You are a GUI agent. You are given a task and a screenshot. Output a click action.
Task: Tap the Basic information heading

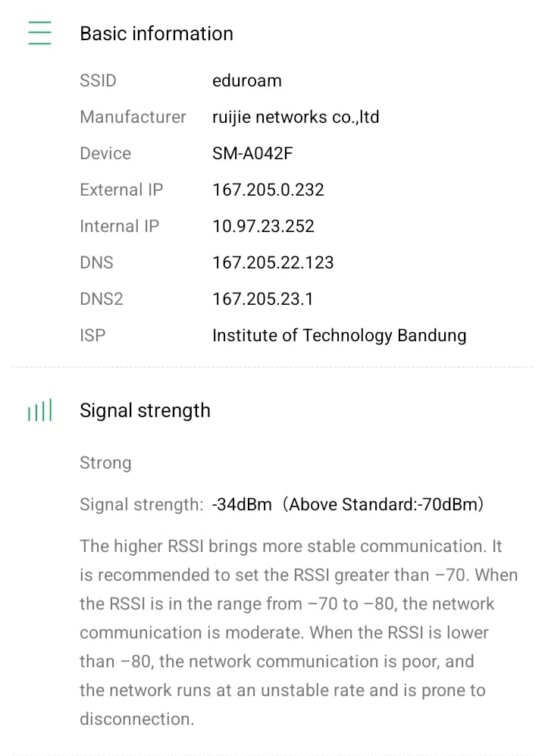click(x=156, y=33)
